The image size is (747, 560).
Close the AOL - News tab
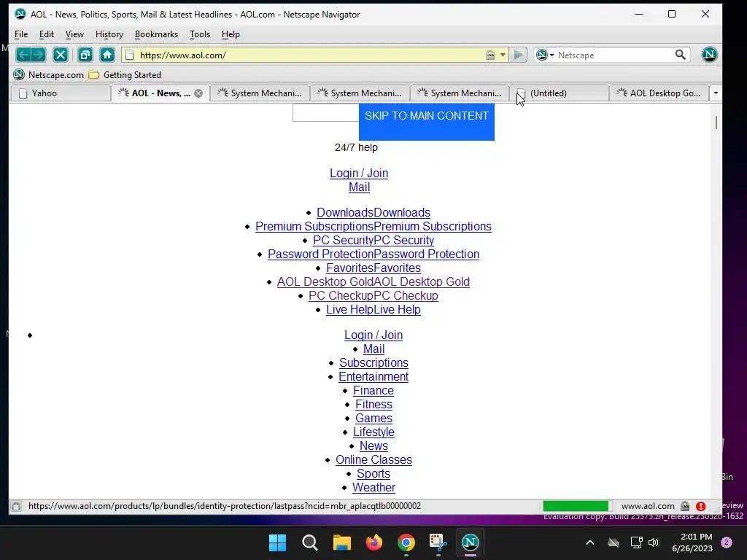coord(198,93)
